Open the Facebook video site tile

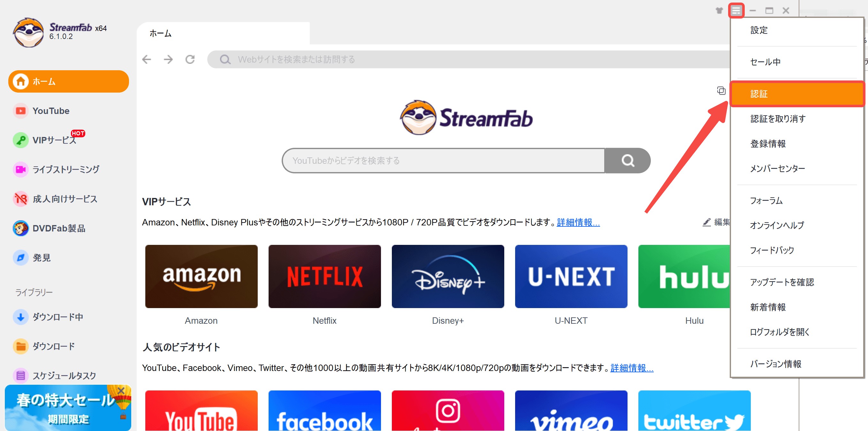[x=324, y=411]
